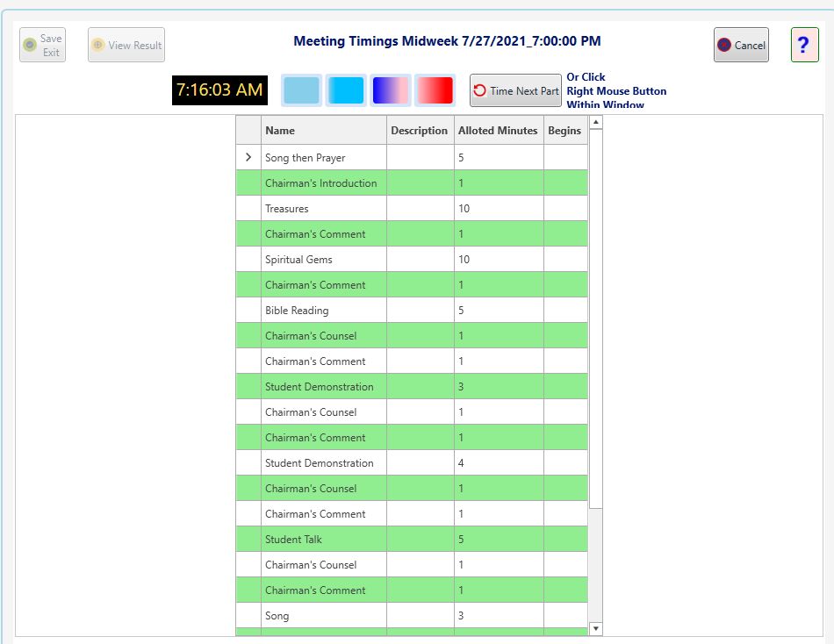
Task: Click the 10 minutes cell for Spiritual Gems
Action: tap(499, 260)
